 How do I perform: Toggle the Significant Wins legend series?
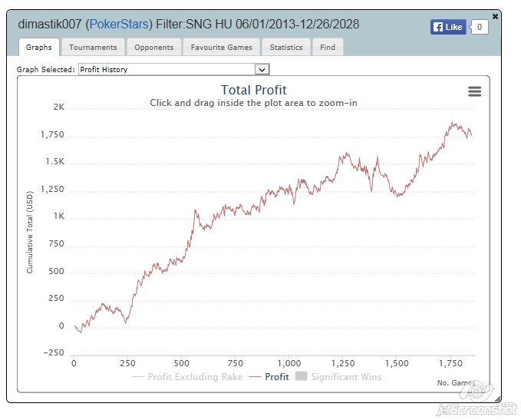click(338, 377)
